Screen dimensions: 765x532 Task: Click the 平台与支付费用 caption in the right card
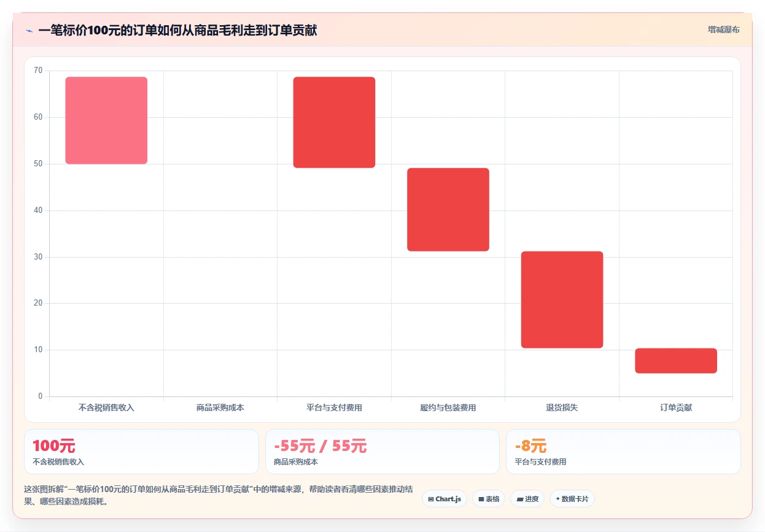pos(540,462)
